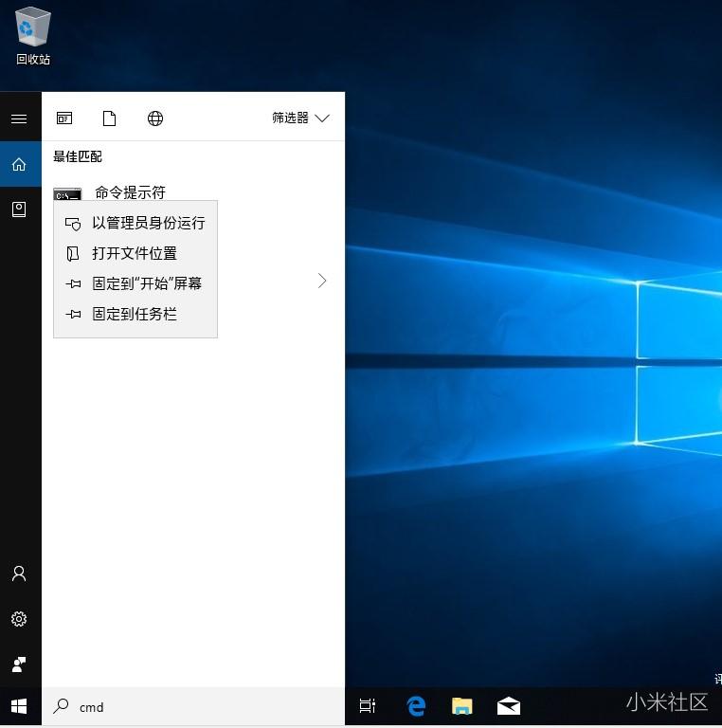Open the Recycle Bin desktop icon
This screenshot has height=728, width=722.
point(32,36)
